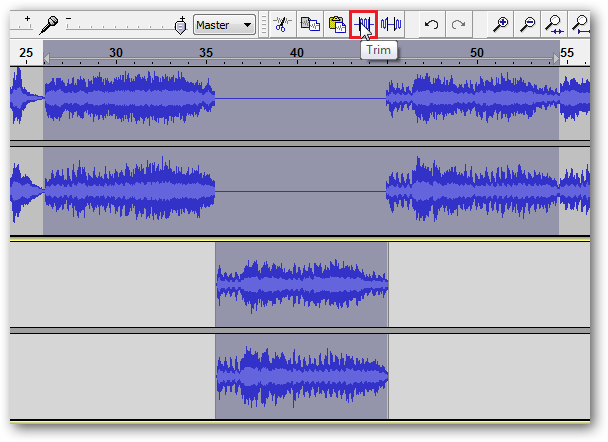Undo the last edit
Viewport: 608px width, 442px height.
[x=431, y=24]
